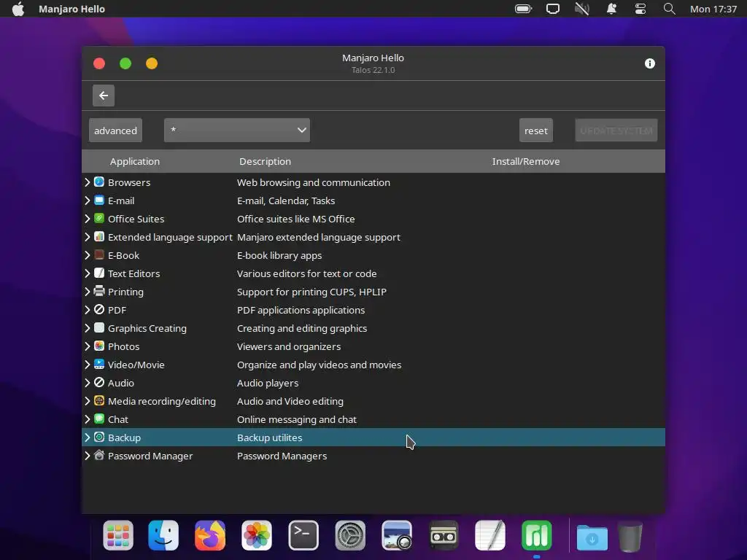Open Downloads folder in dock
Image resolution: width=747 pixels, height=560 pixels.
592,537
